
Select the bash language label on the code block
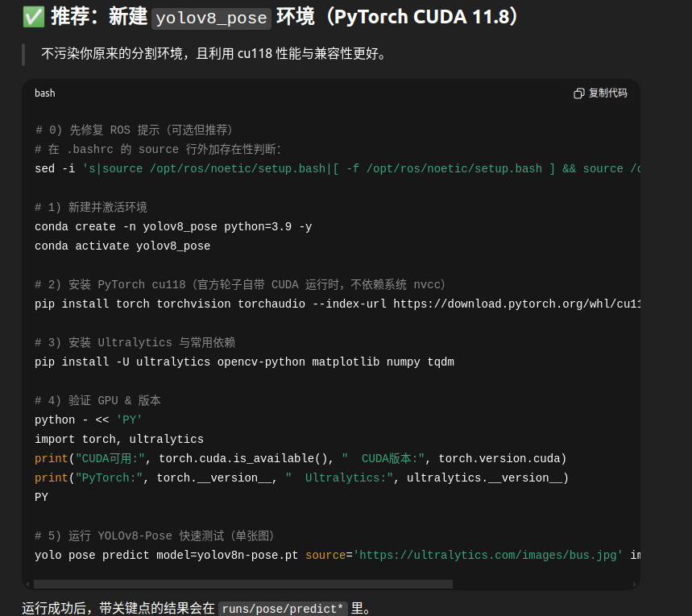[x=44, y=93]
